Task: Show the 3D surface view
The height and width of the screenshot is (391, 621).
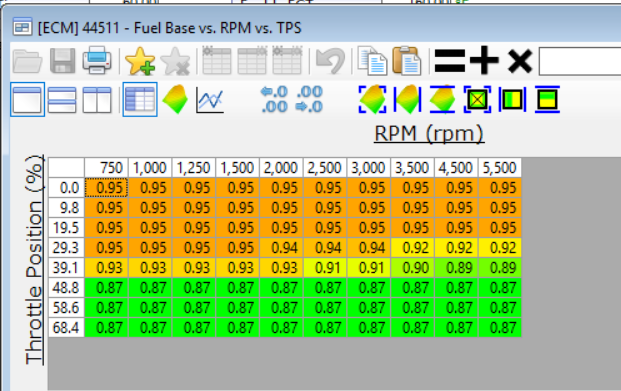Action: point(175,99)
